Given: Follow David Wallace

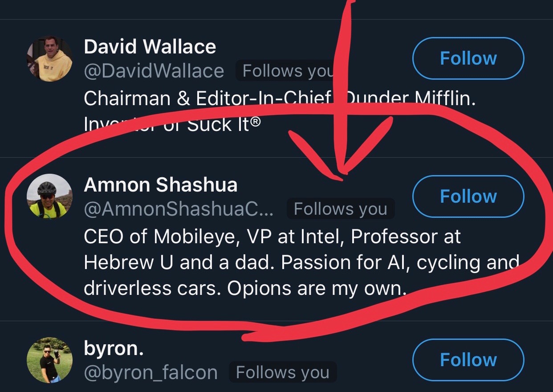Looking at the screenshot, I should pos(468,59).
